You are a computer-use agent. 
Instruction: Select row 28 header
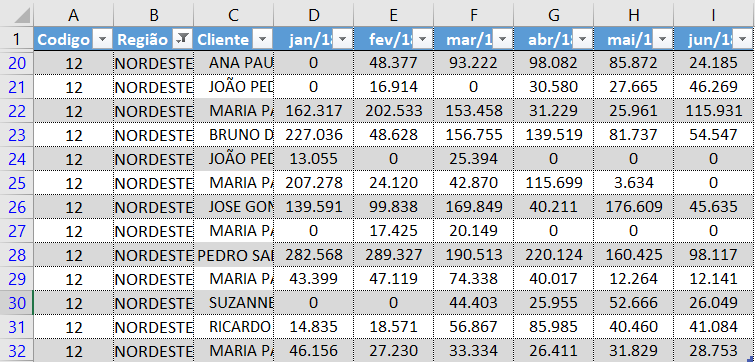pyautogui.click(x=17, y=255)
